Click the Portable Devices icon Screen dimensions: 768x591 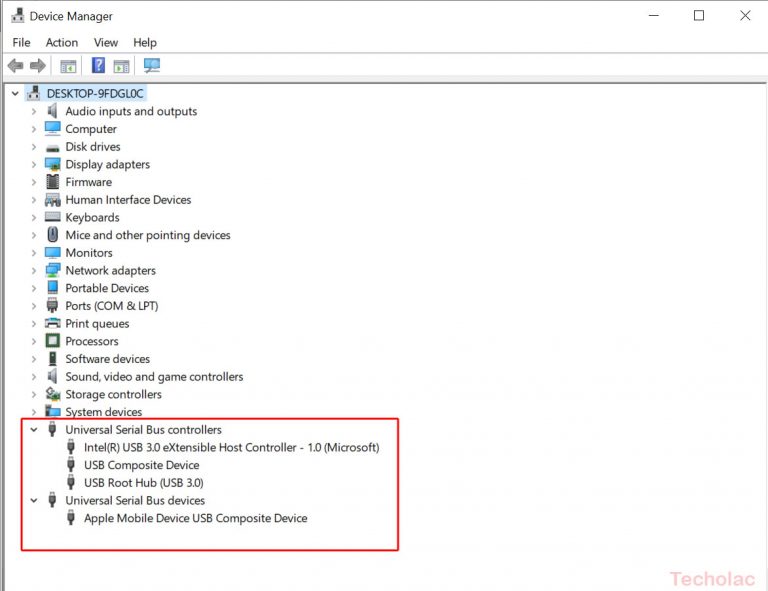[x=52, y=287]
